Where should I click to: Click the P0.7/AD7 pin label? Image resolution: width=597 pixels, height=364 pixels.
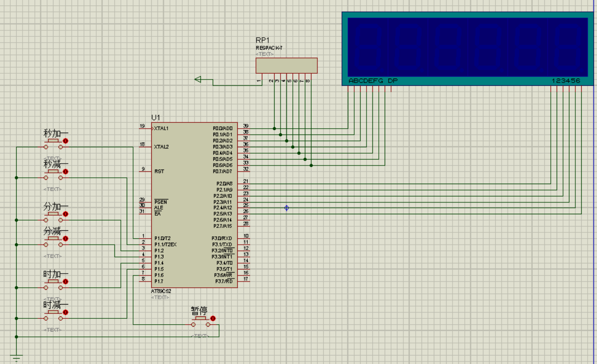coord(223,171)
